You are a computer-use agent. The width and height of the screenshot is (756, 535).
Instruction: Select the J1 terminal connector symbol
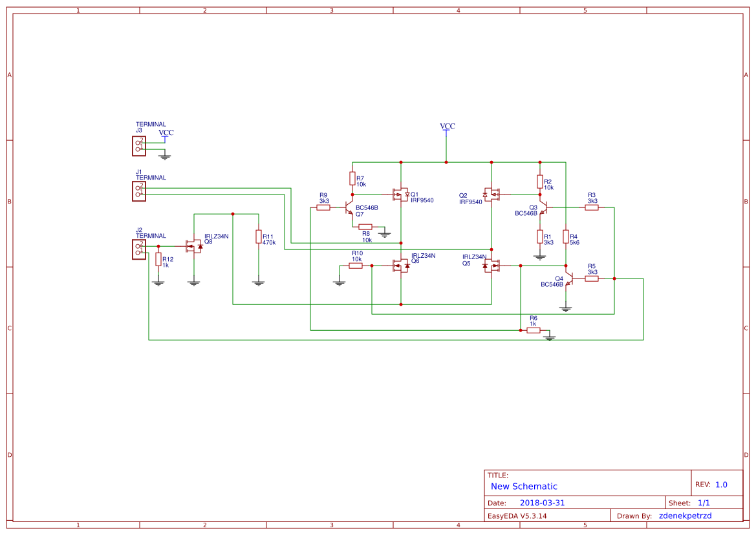(138, 191)
